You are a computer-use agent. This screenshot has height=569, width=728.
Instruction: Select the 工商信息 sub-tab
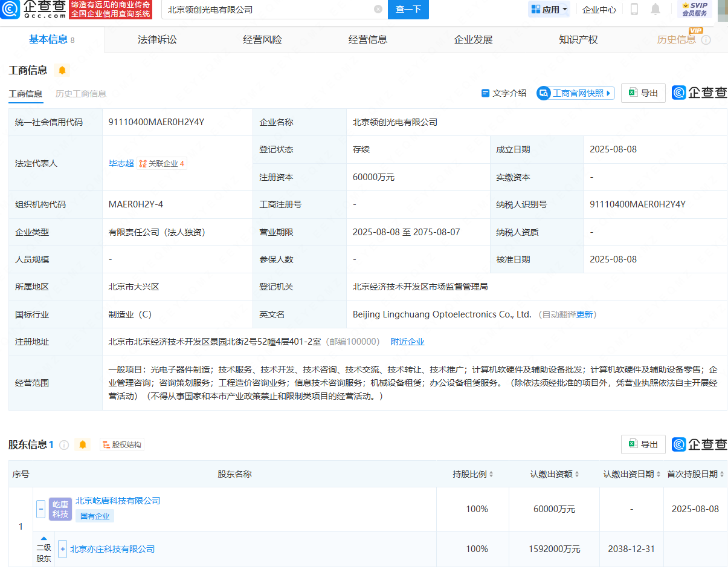(x=25, y=94)
